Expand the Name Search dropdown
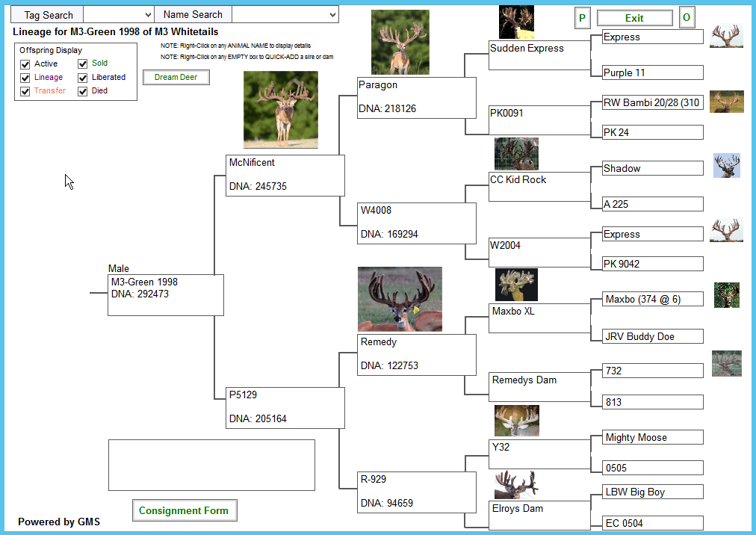 332,15
